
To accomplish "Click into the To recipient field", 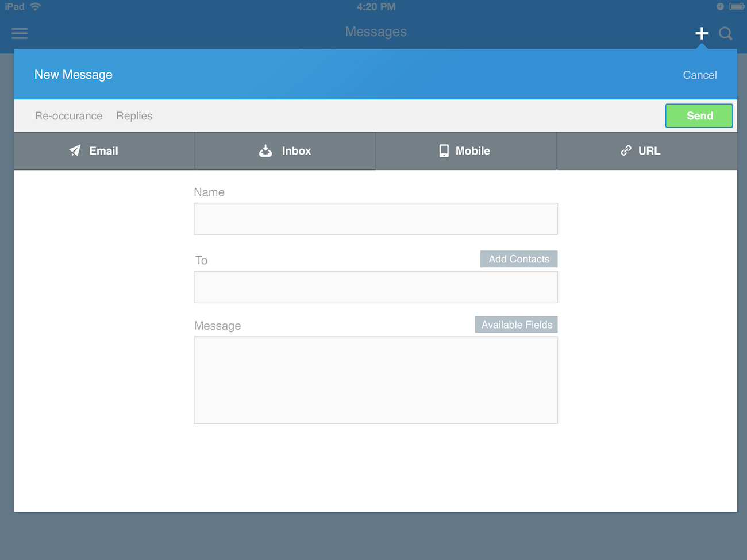I will [375, 287].
